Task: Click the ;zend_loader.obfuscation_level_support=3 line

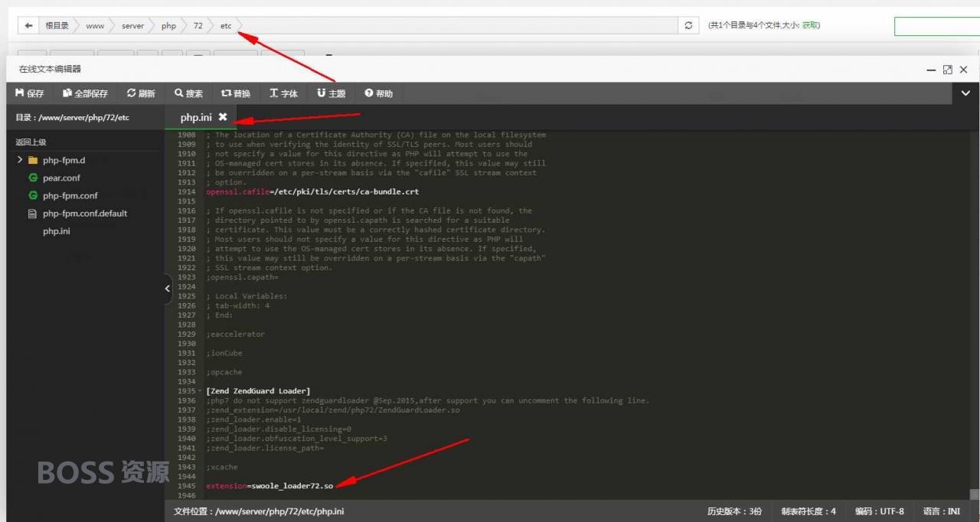Action: click(x=296, y=439)
